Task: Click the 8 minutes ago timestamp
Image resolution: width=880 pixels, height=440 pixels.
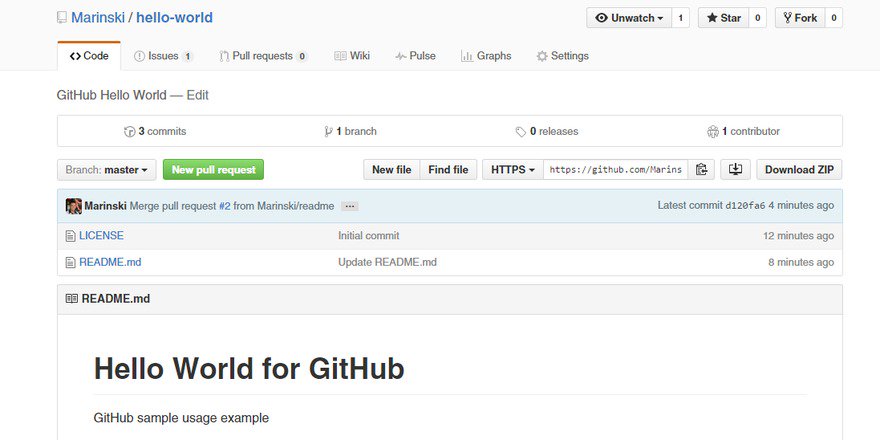Action: [801, 262]
